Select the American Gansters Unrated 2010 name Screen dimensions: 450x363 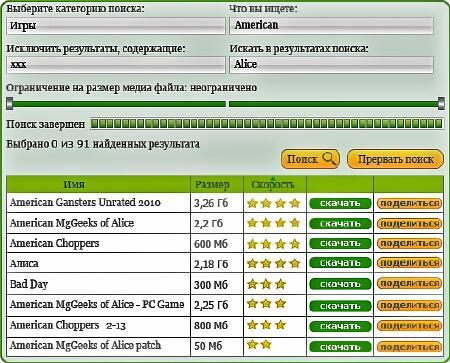tap(85, 202)
